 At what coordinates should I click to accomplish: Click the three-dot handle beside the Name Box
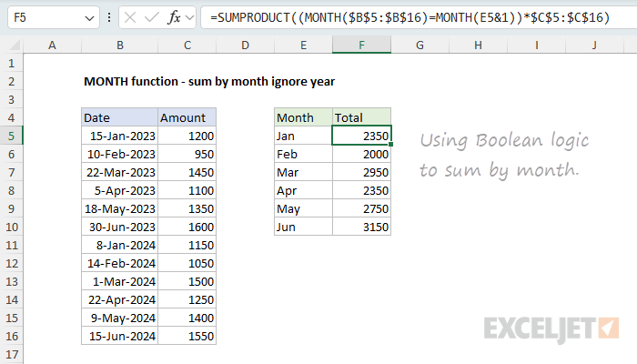(x=109, y=17)
